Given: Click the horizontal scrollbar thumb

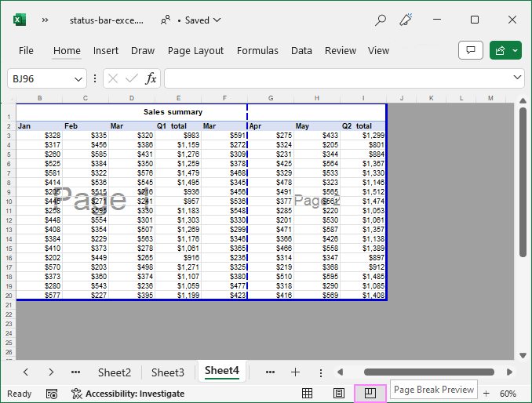Looking at the screenshot, I should pyautogui.click(x=429, y=372).
